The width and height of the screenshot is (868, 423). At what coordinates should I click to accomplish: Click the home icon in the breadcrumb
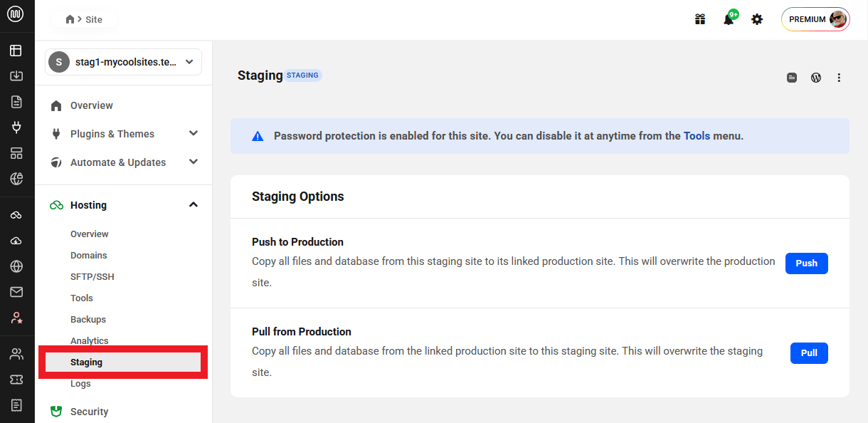[x=70, y=19]
